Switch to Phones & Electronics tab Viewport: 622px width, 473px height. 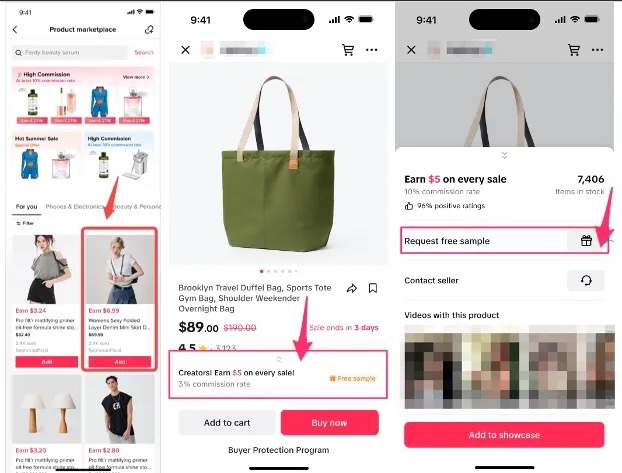(75, 207)
